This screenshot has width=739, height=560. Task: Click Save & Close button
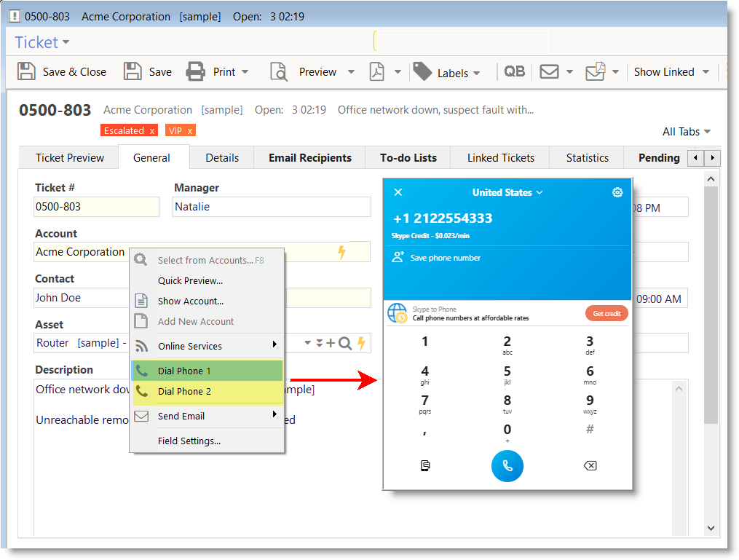click(63, 71)
